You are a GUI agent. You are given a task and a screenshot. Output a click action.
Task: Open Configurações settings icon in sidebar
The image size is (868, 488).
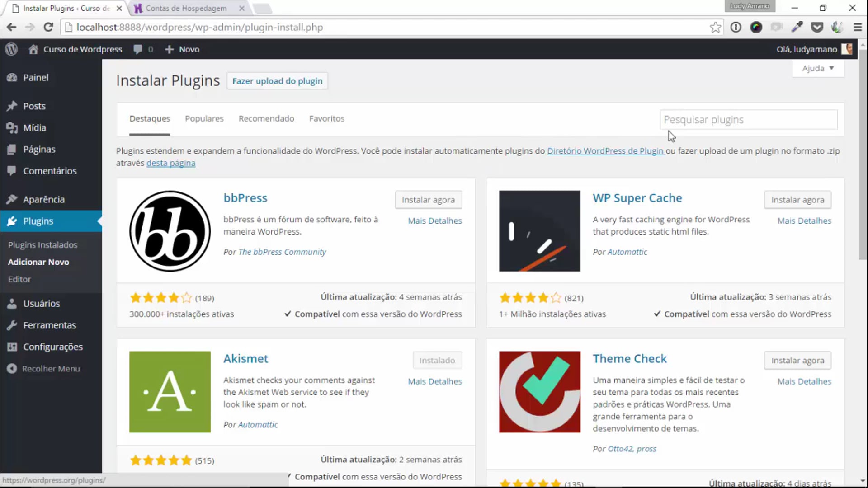(12, 347)
